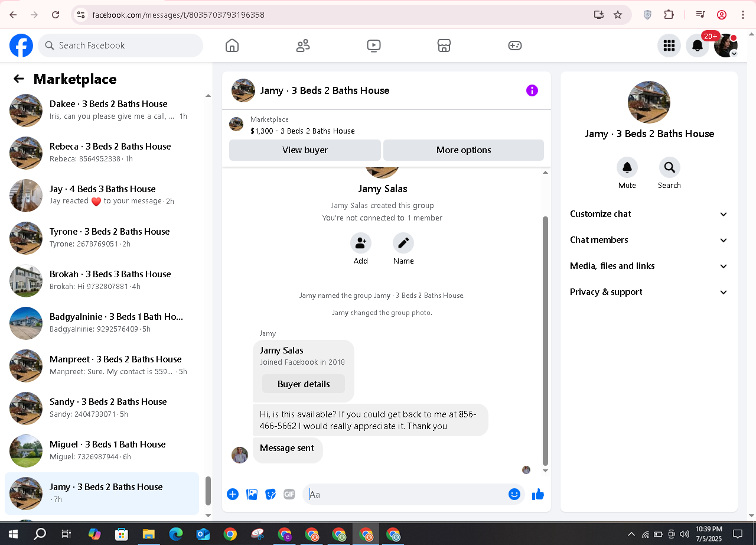Select the Jamy conversation in the list
Viewport: 756px width, 545px height.
[102, 494]
